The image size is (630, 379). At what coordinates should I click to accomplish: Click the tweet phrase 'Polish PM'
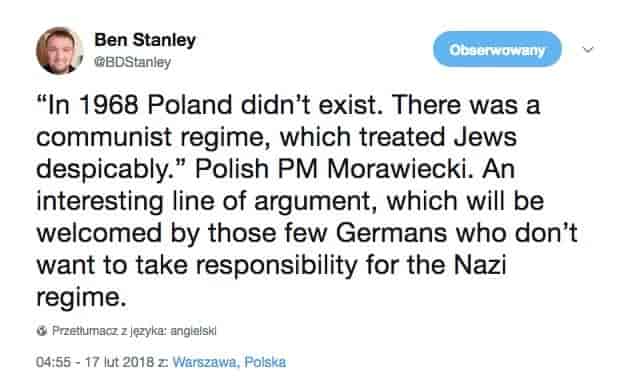click(256, 168)
